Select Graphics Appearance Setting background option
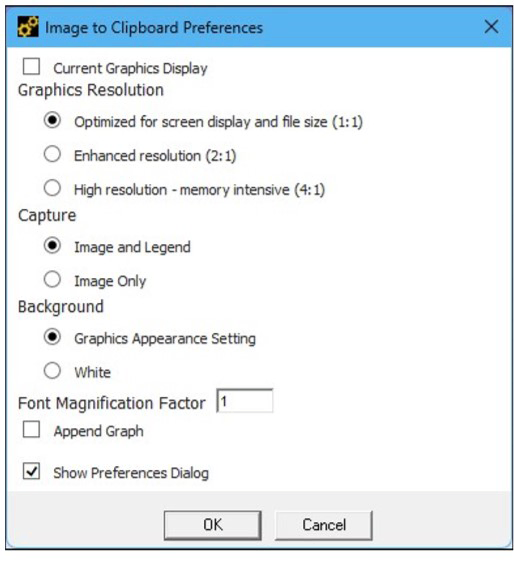514x562 pixels. pos(52,337)
